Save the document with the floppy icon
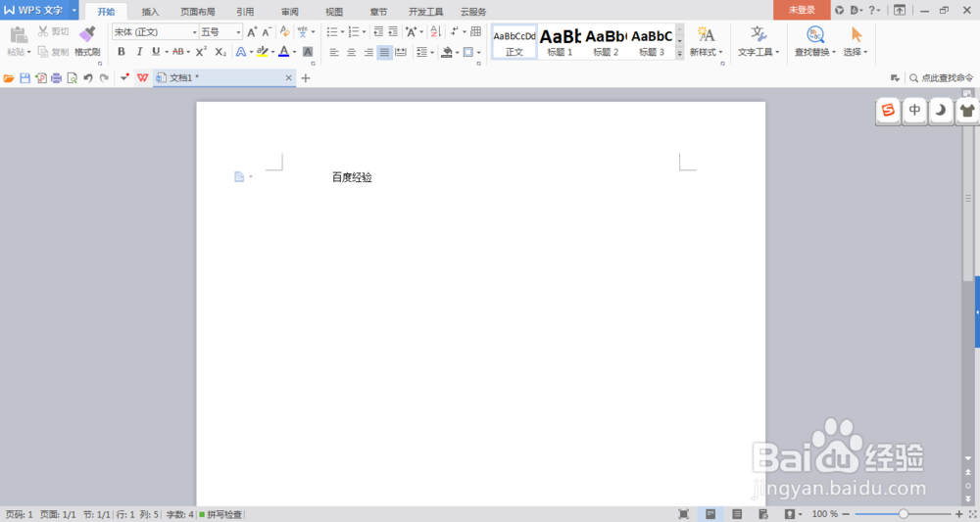980x522 pixels. (x=25, y=78)
